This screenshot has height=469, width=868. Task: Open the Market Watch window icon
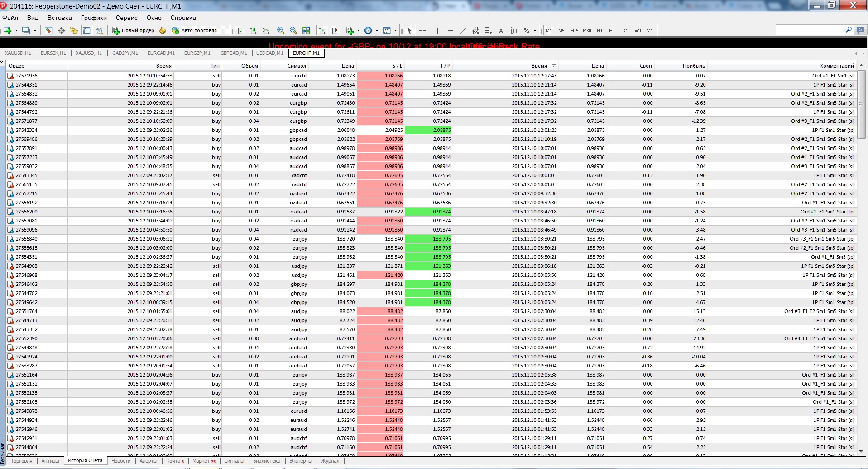pos(48,30)
